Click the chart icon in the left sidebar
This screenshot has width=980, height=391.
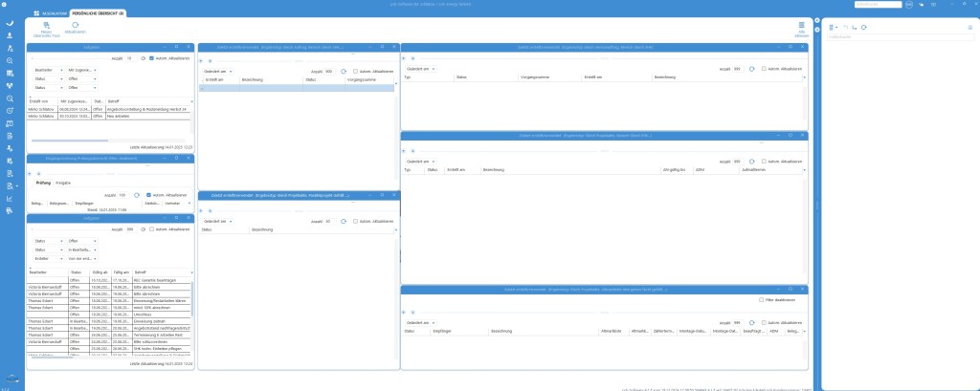[10, 199]
